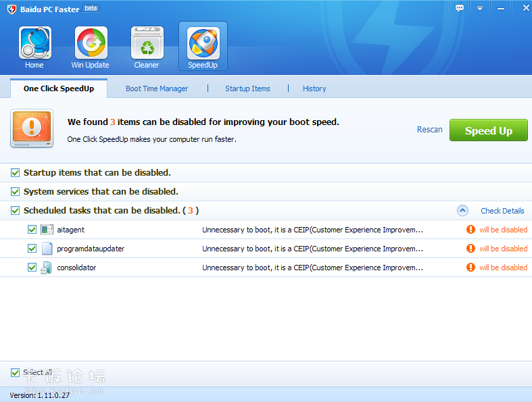Click the consolidator task name
Screen dimensions: 532x402
click(x=76, y=268)
